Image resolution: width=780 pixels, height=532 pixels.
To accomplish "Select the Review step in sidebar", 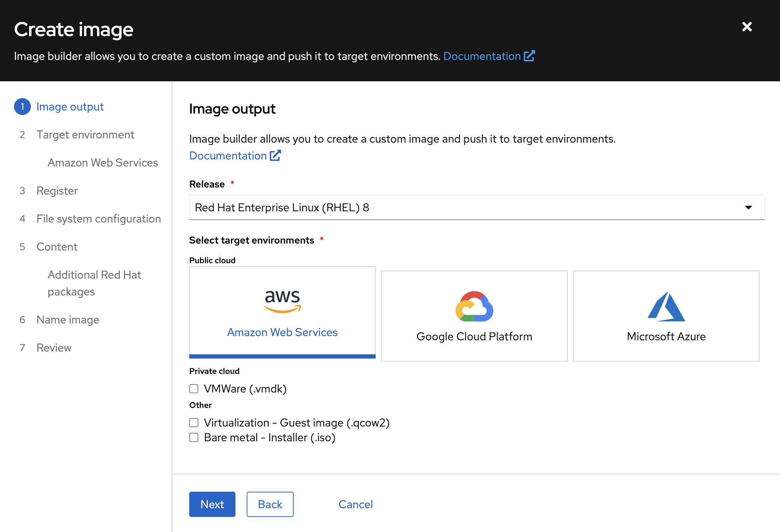I will (54, 348).
